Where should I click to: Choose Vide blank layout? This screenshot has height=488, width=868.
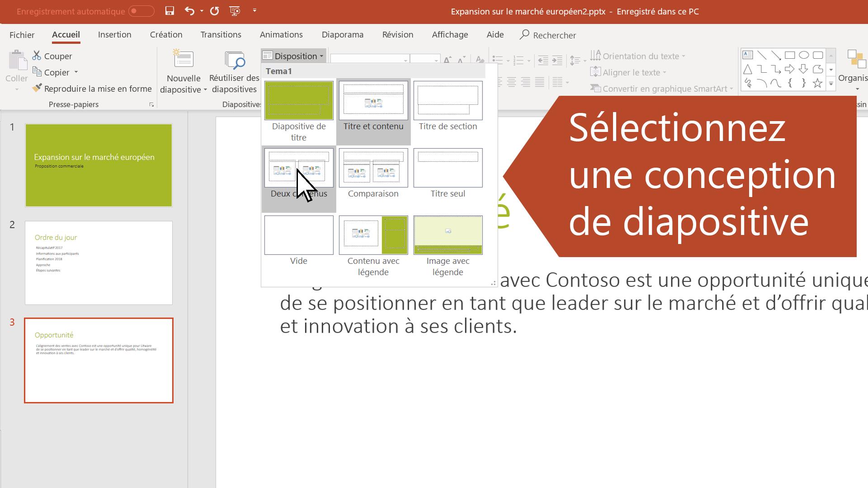299,246
